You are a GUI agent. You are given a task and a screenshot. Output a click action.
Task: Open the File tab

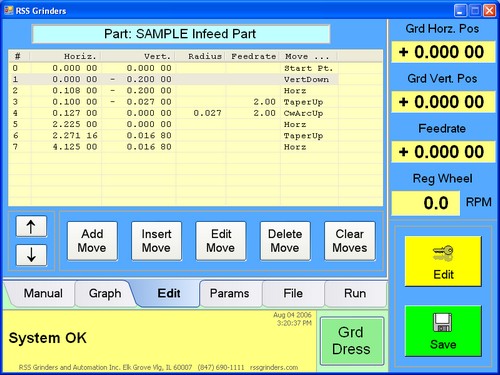click(293, 293)
